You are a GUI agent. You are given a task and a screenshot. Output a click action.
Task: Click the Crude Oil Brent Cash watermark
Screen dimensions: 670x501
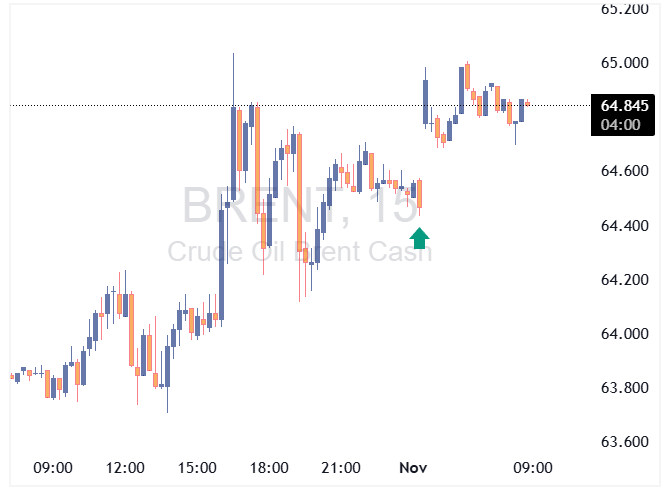click(x=300, y=251)
